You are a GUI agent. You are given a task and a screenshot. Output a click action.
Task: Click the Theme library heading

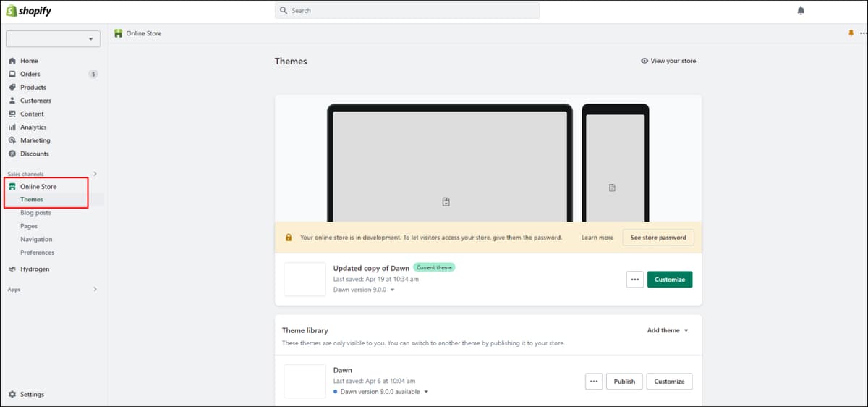pos(305,330)
